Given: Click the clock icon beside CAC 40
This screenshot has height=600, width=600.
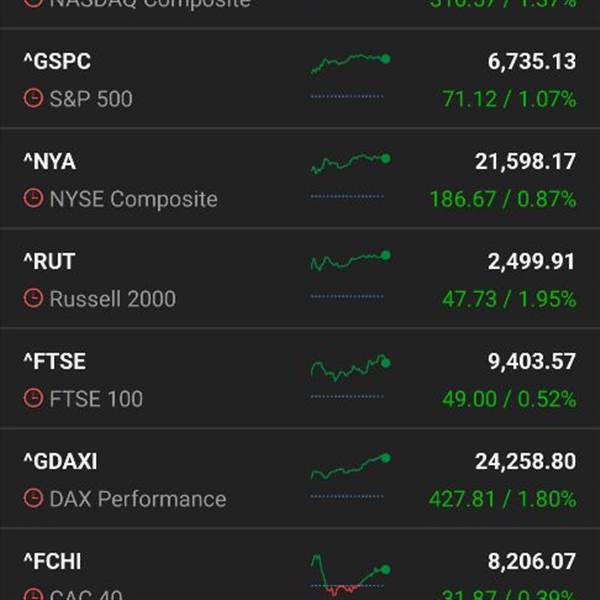Looking at the screenshot, I should tap(33, 595).
